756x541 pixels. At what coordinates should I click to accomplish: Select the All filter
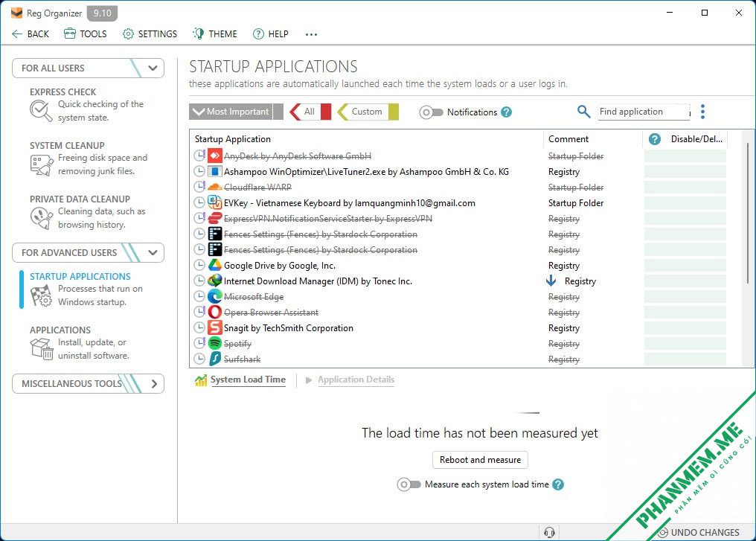pyautogui.click(x=310, y=112)
